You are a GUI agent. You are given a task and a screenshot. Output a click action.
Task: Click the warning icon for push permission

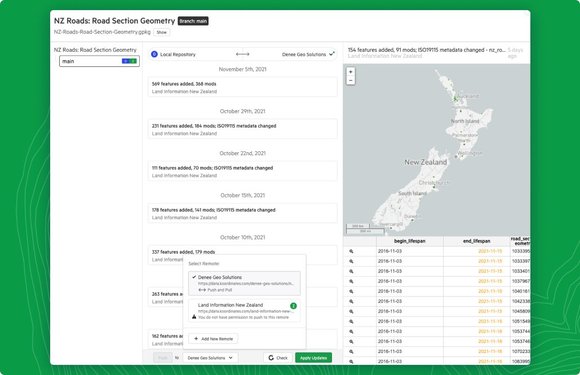(194, 317)
